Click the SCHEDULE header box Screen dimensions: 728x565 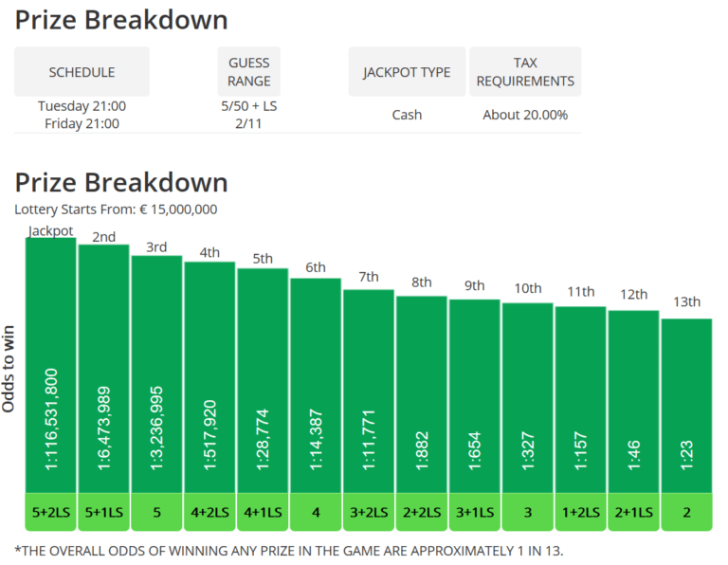pyautogui.click(x=82, y=71)
